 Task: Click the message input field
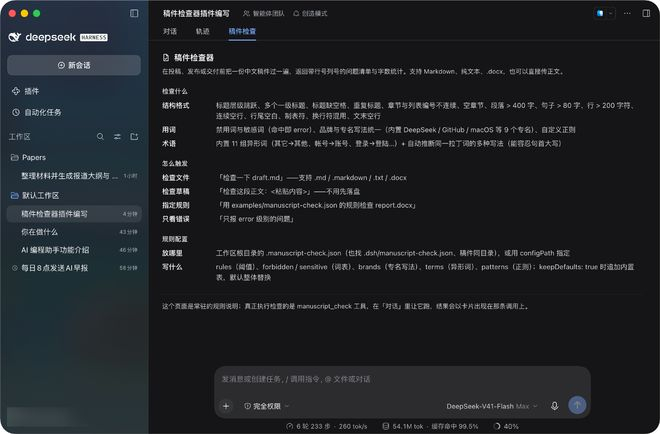point(402,379)
